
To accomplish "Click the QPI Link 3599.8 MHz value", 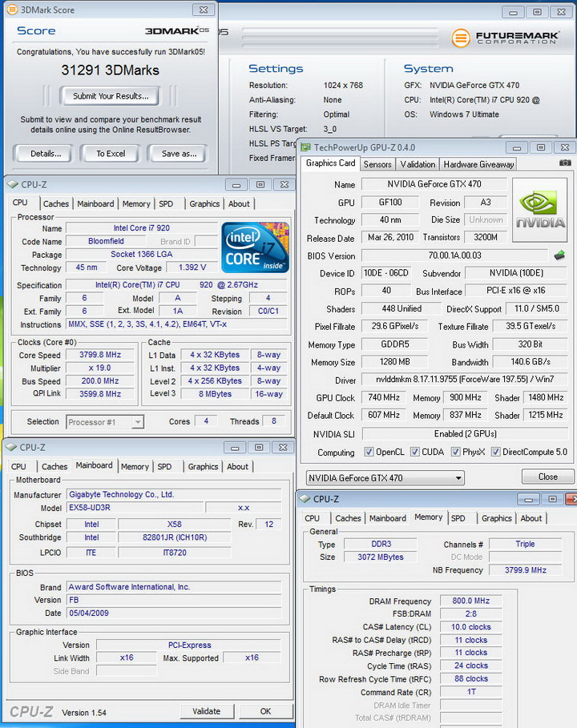I will pyautogui.click(x=100, y=394).
